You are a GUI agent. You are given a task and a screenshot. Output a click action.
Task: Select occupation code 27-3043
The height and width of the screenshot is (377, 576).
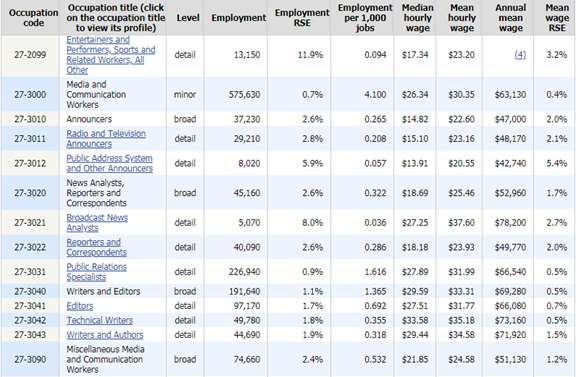click(30, 335)
